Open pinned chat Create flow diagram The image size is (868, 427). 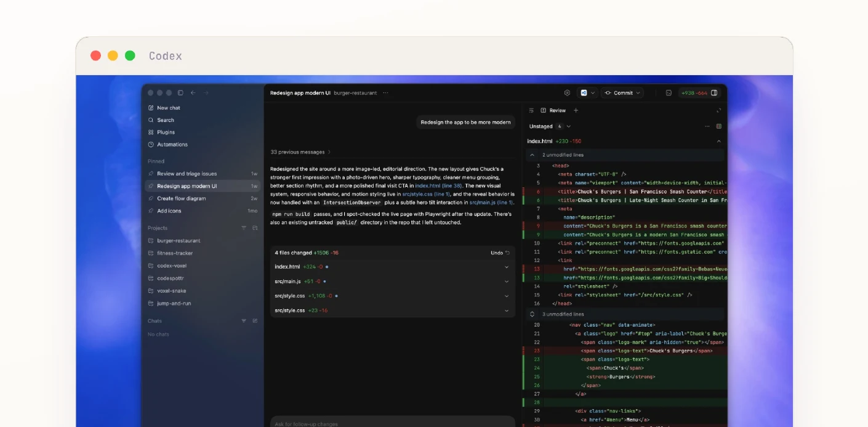pos(202,198)
